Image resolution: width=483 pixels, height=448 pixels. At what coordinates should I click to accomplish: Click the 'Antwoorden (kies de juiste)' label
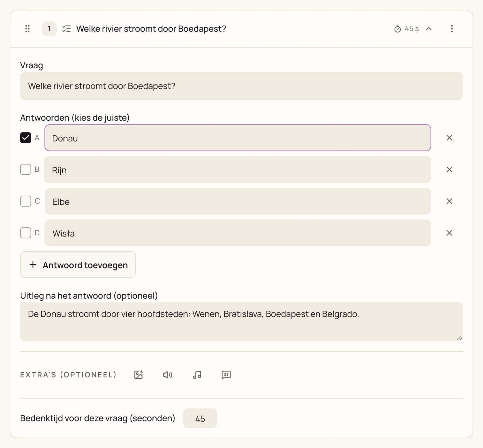(x=75, y=118)
